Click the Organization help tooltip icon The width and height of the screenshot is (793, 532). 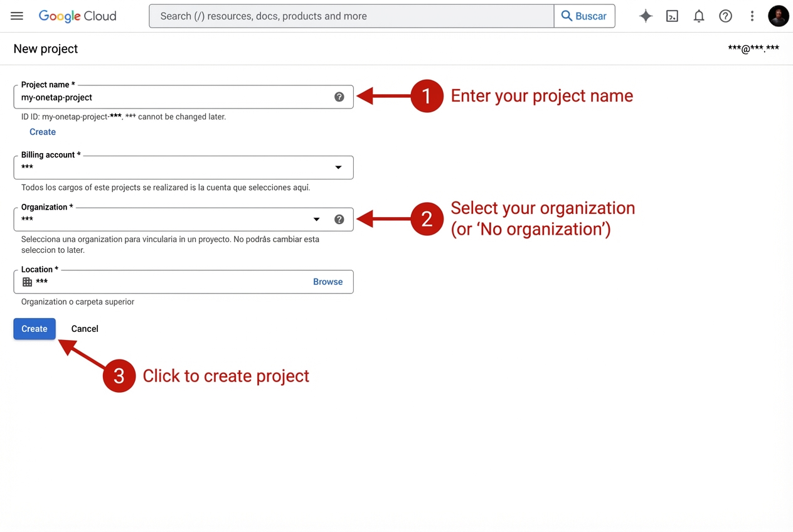pyautogui.click(x=339, y=219)
